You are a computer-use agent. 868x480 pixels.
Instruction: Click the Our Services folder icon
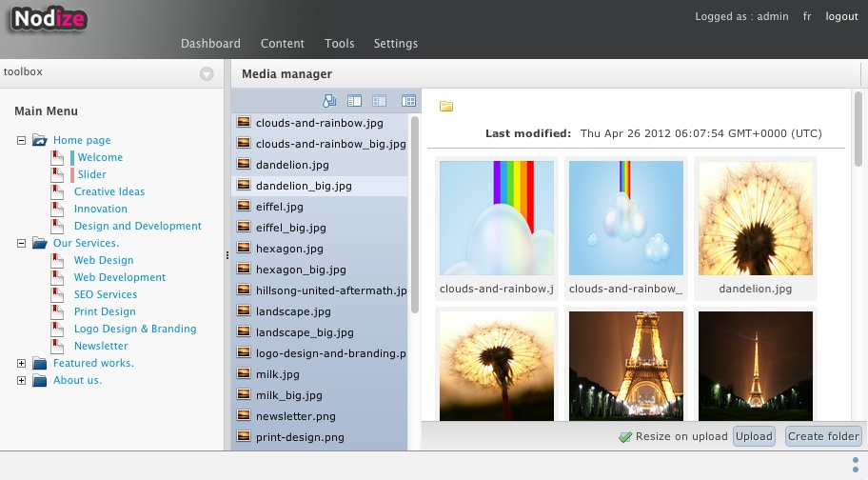coord(39,243)
